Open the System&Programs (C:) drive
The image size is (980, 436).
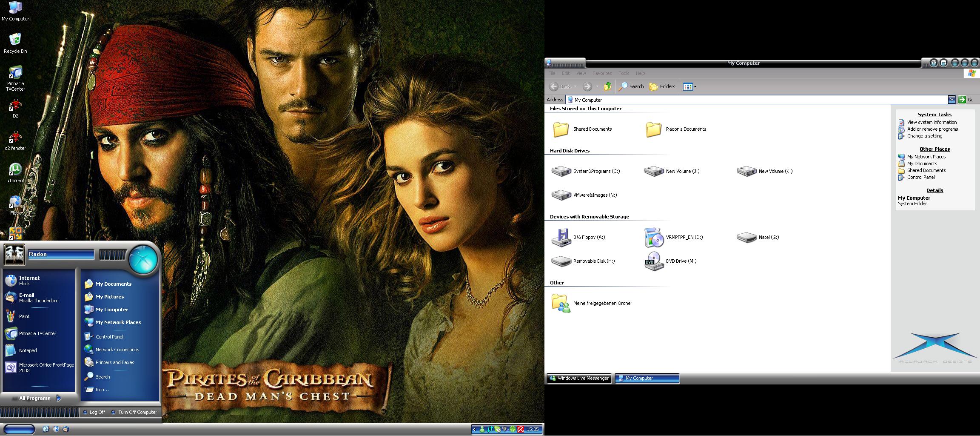tap(561, 171)
